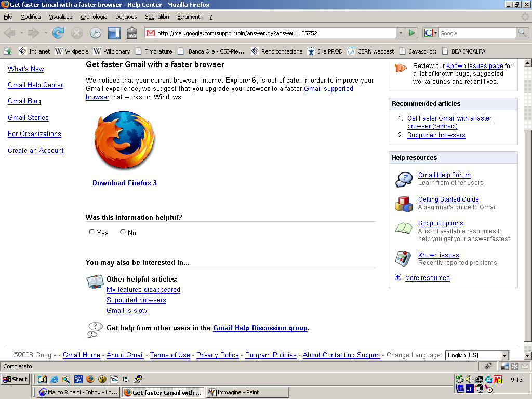The image size is (532, 399).
Task: Click the mail envelope status bar icon
Action: coord(525,366)
